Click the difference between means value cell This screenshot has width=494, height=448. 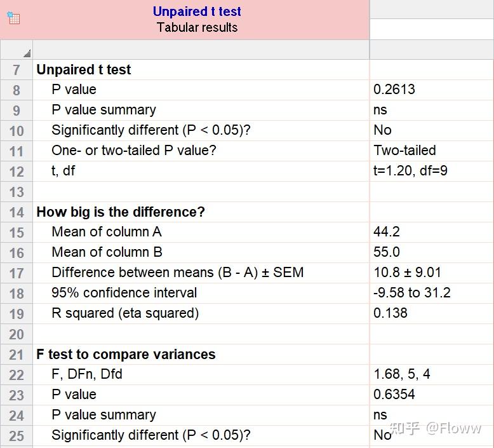407,273
